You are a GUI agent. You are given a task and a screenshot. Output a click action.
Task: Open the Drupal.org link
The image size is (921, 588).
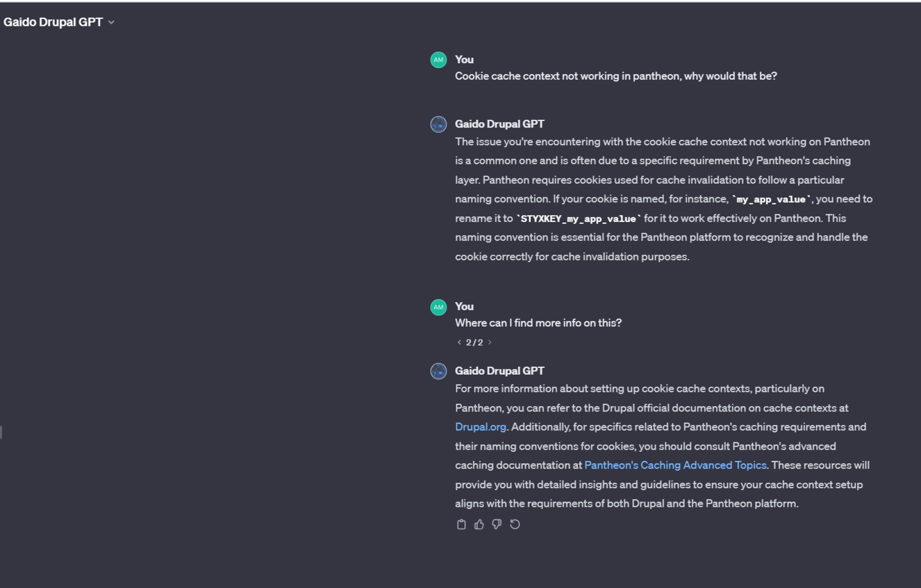click(x=481, y=427)
